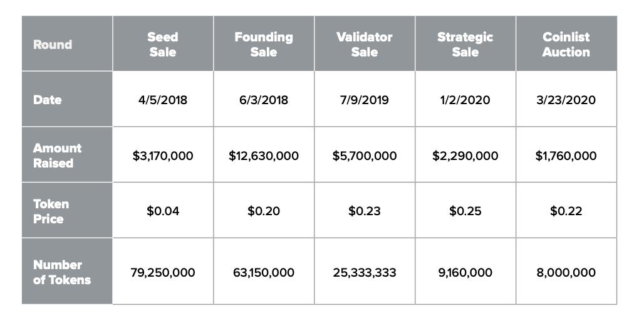Click the 4/5/2018 date cell

(163, 100)
